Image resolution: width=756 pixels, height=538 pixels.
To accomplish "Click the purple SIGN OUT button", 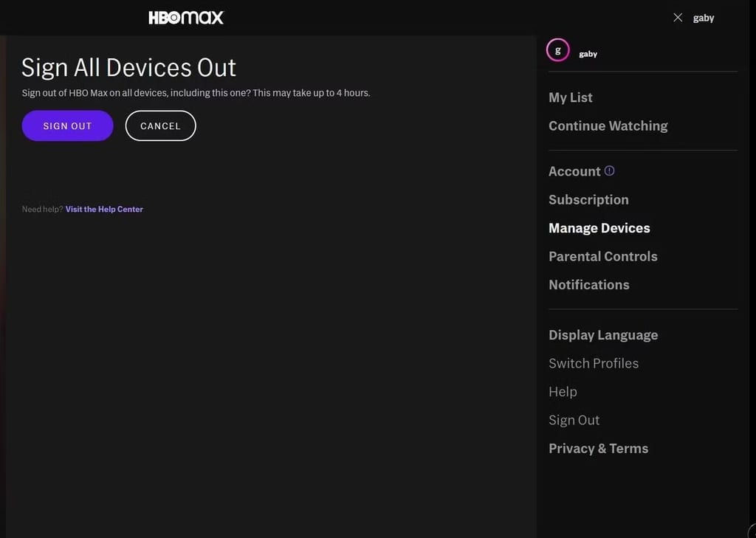I will point(67,125).
